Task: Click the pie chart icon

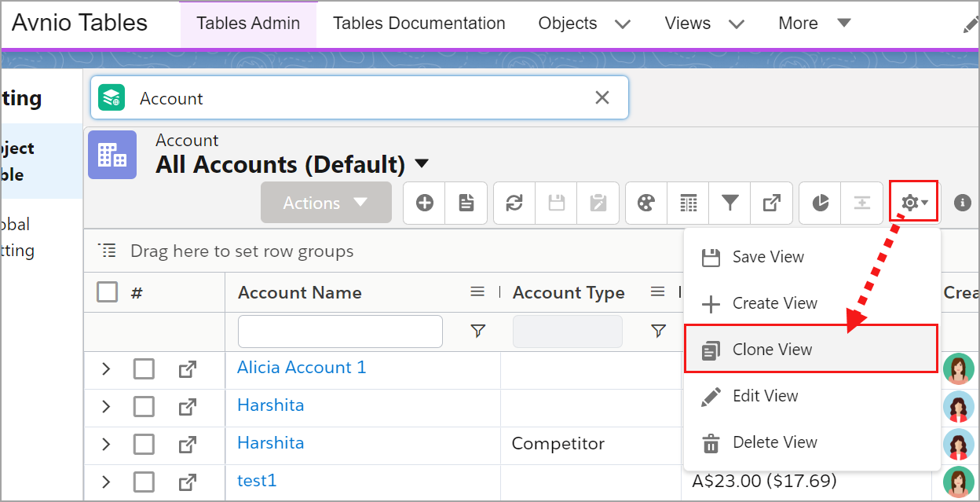Action: pos(820,203)
